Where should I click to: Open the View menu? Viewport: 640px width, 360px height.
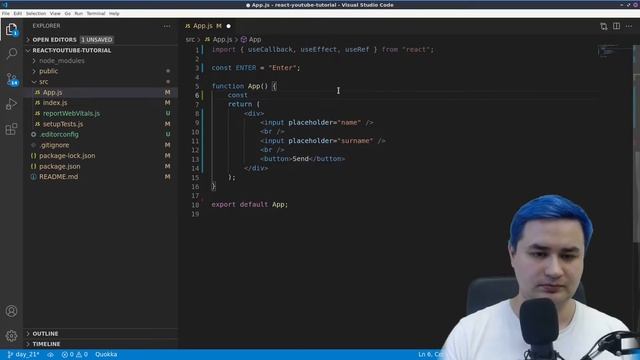pyautogui.click(x=55, y=13)
